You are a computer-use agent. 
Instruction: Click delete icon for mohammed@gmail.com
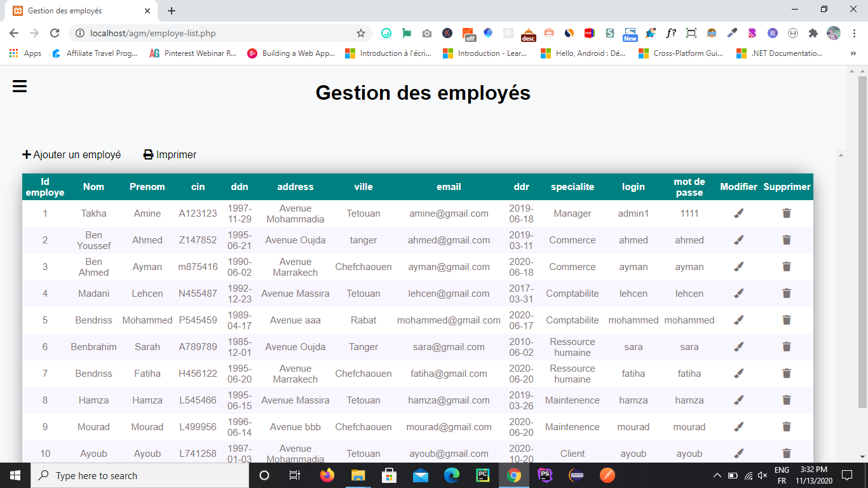coord(787,320)
